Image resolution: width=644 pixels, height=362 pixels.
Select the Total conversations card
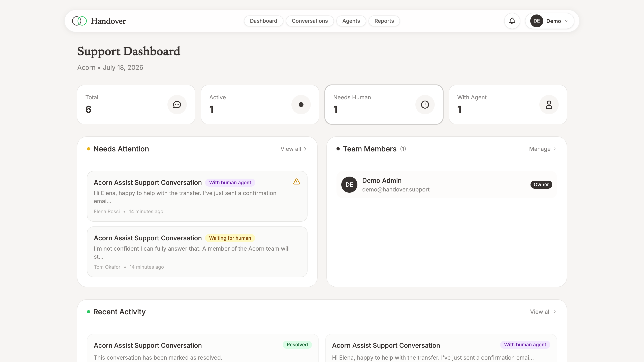click(x=136, y=105)
